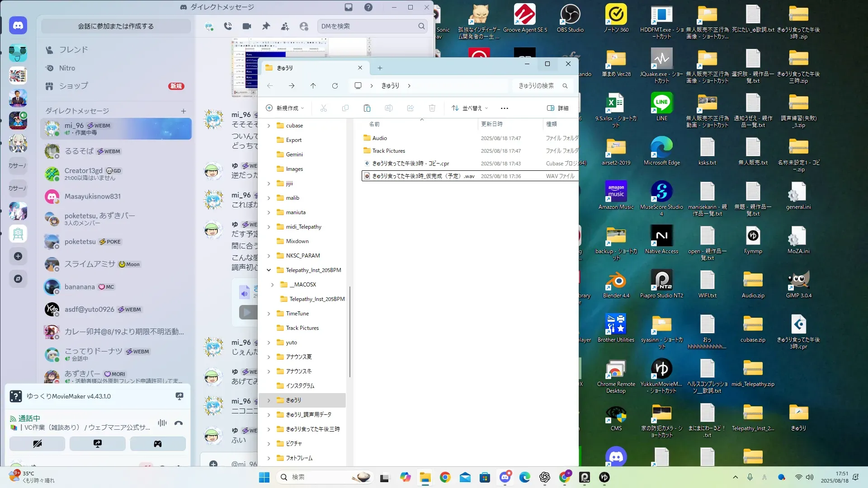Click the find or start conversation button

point(116,26)
